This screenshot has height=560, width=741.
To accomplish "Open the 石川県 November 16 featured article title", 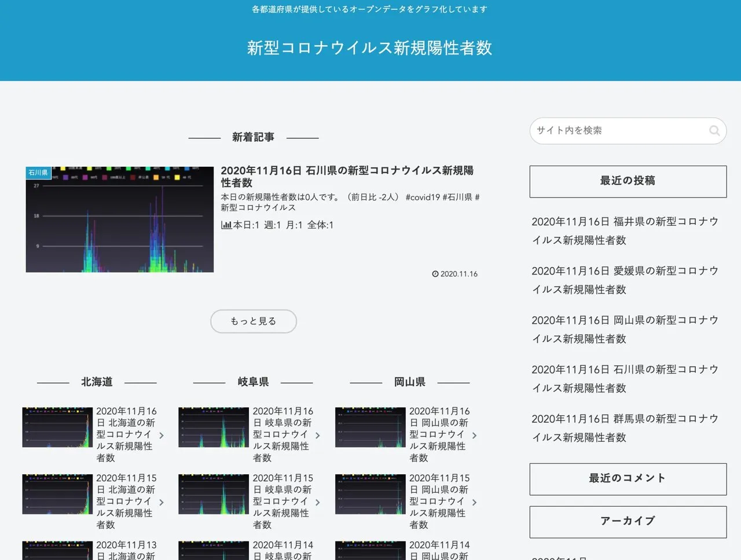I will click(347, 176).
